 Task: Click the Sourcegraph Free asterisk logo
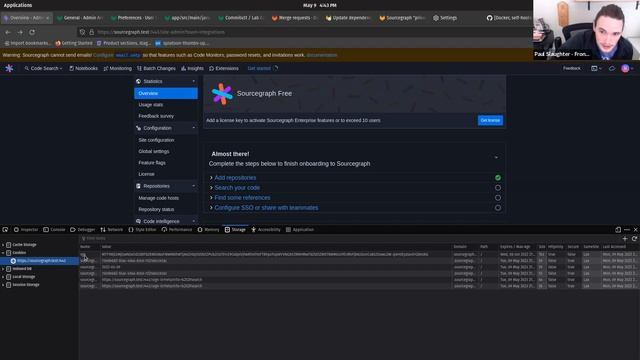pyautogui.click(x=222, y=94)
